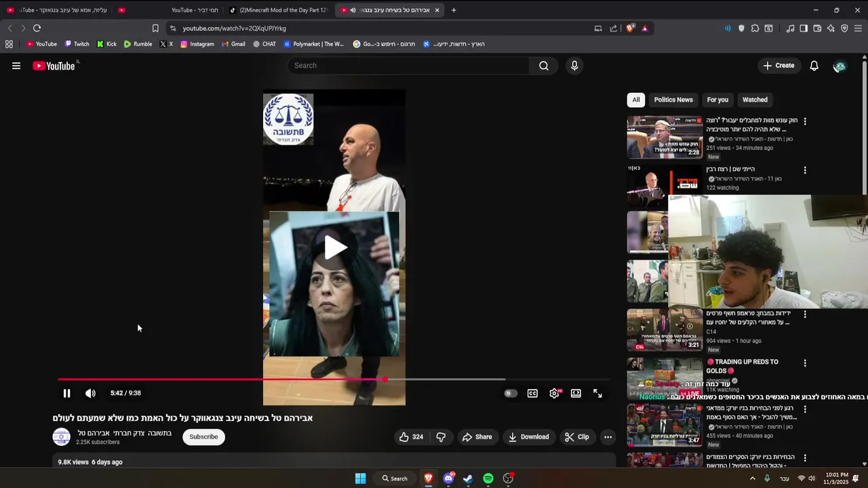Viewport: 868px width, 488px height.
Task: Open Brave Shields lion icon
Action: tap(630, 28)
